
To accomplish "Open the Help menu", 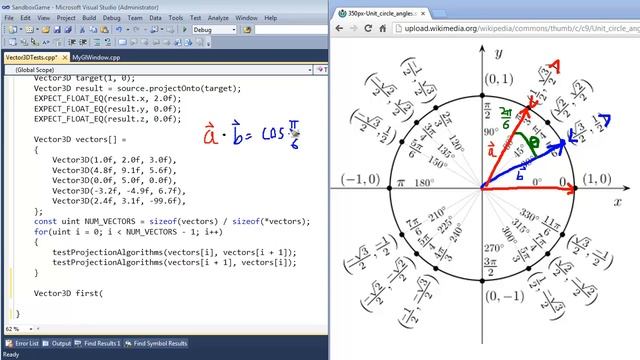I will [271, 18].
